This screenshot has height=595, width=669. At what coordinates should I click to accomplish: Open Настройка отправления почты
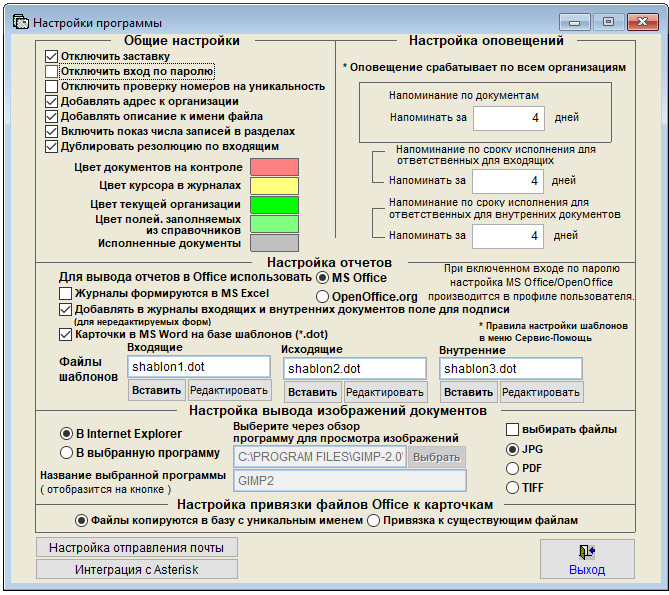pos(137,548)
